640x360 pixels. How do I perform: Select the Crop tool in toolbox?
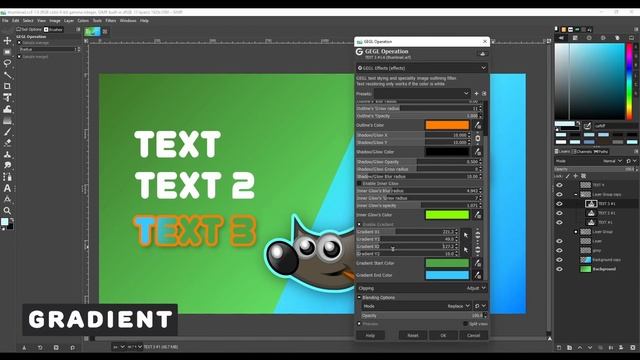click(7, 86)
